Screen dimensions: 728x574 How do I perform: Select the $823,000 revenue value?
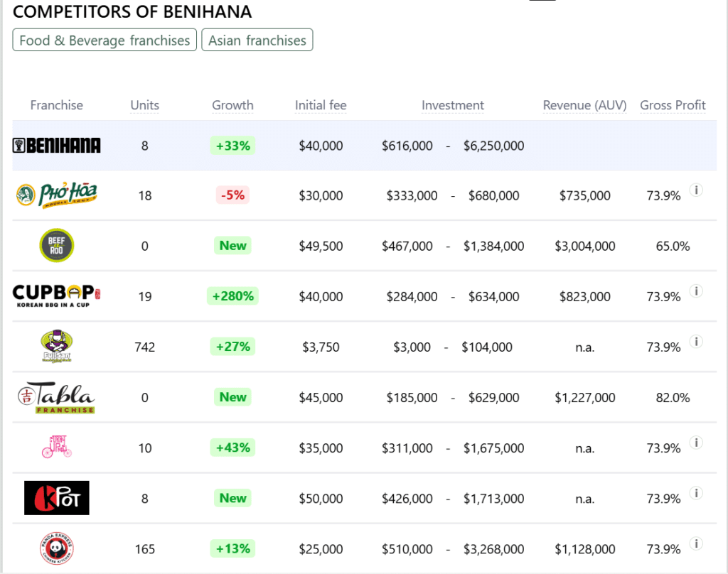(585, 296)
